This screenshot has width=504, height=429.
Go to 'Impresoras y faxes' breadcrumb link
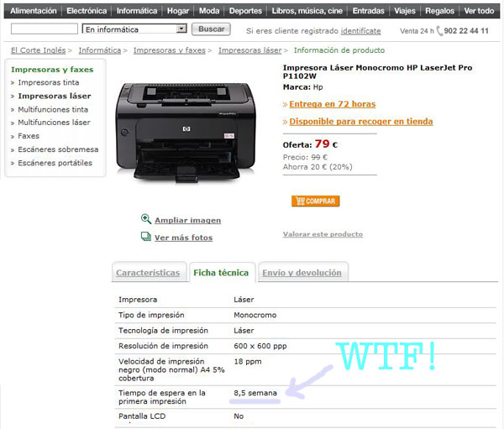click(x=170, y=50)
